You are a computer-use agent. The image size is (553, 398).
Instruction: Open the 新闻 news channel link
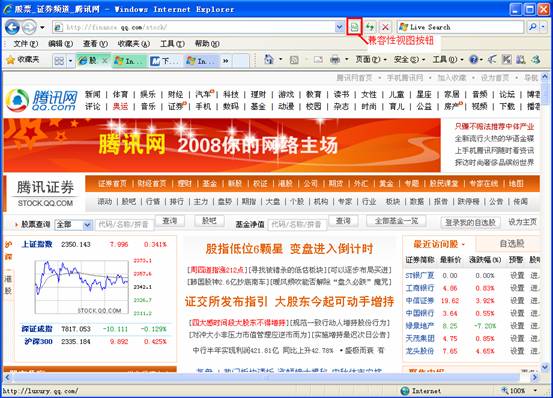coord(93,94)
